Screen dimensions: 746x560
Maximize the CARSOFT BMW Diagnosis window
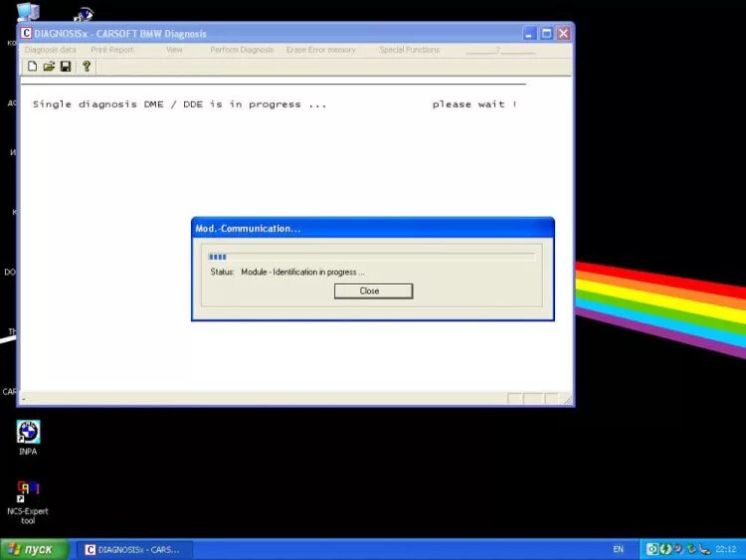546,33
